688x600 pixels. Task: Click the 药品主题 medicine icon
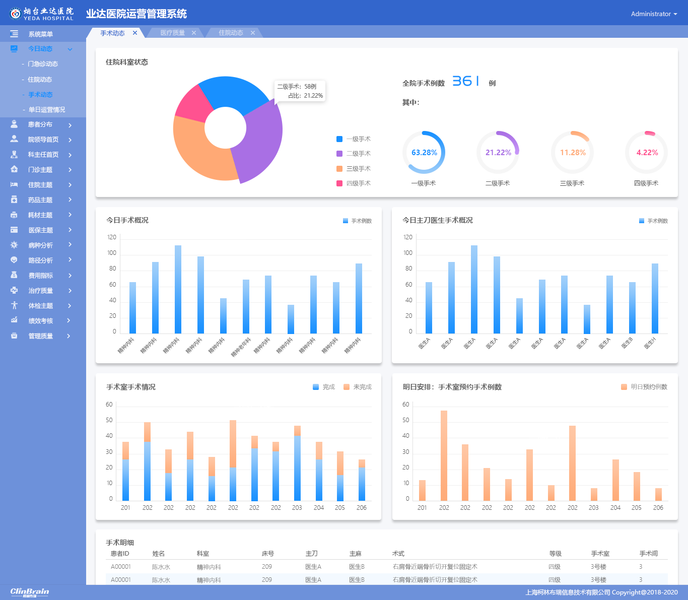(14, 199)
